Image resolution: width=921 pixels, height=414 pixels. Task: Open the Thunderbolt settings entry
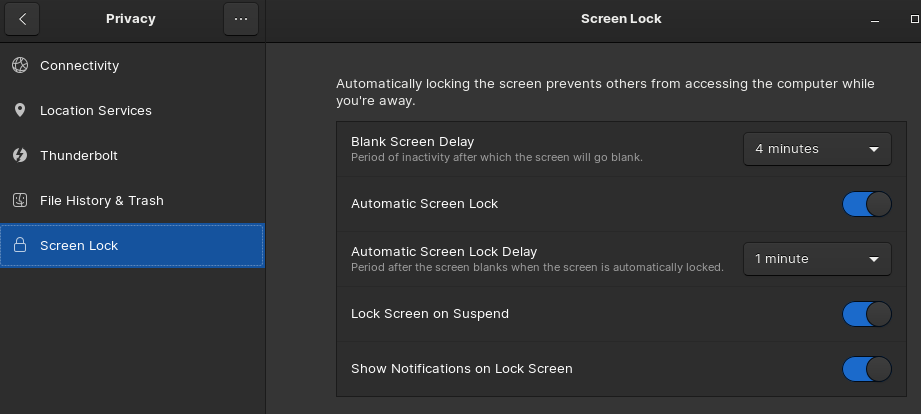click(132, 156)
